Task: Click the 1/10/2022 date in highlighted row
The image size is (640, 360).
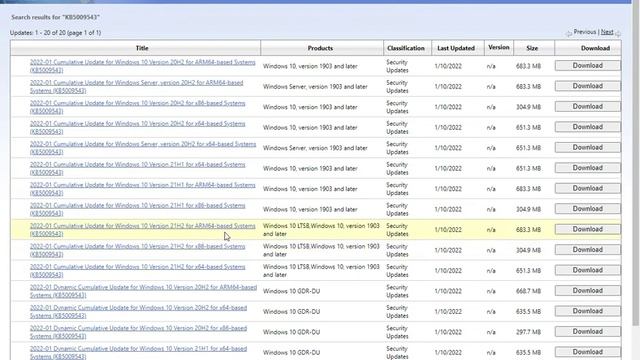Action: tap(448, 229)
